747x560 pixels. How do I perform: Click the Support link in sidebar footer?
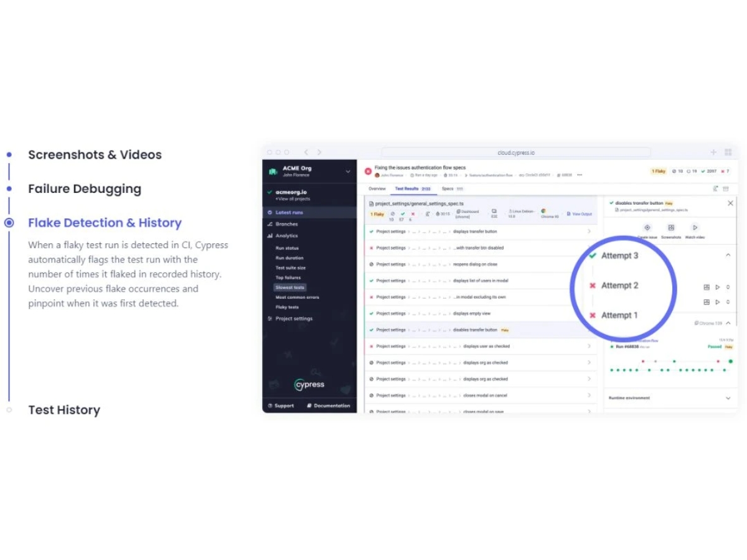point(284,406)
